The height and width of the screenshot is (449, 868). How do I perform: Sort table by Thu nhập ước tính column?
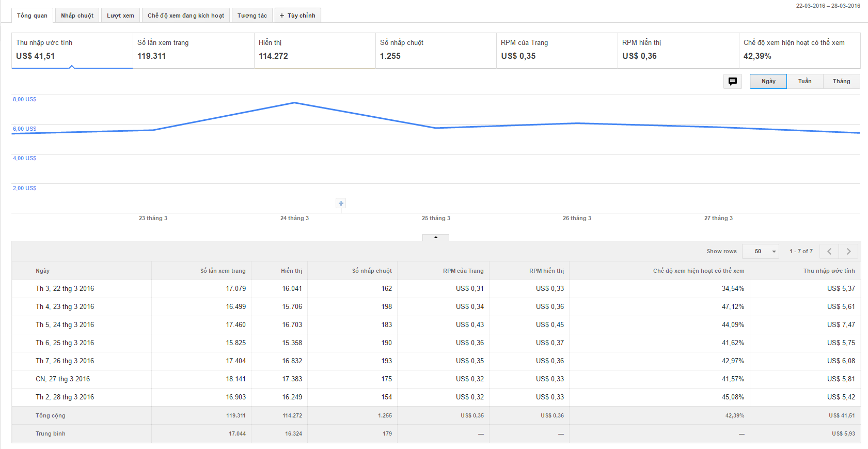pos(829,271)
